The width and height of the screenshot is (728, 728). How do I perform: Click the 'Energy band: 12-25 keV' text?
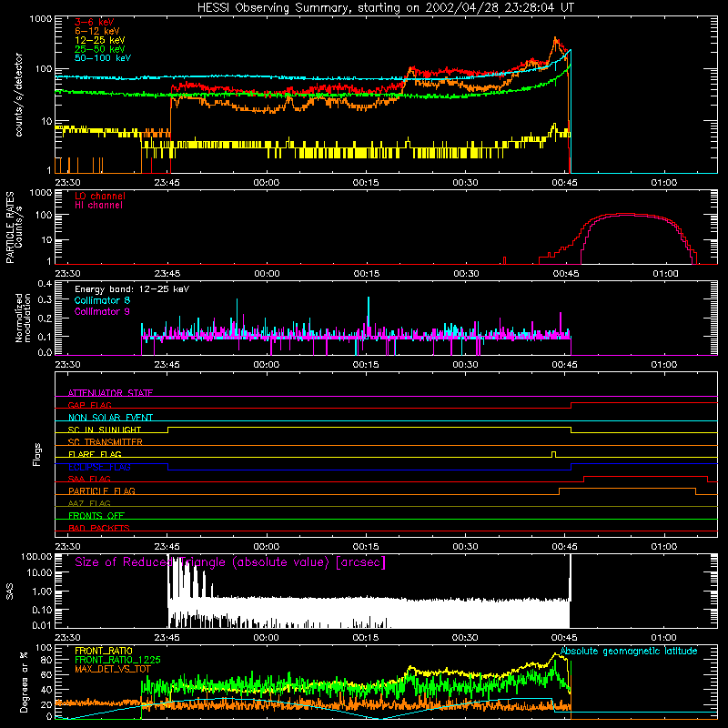131,289
